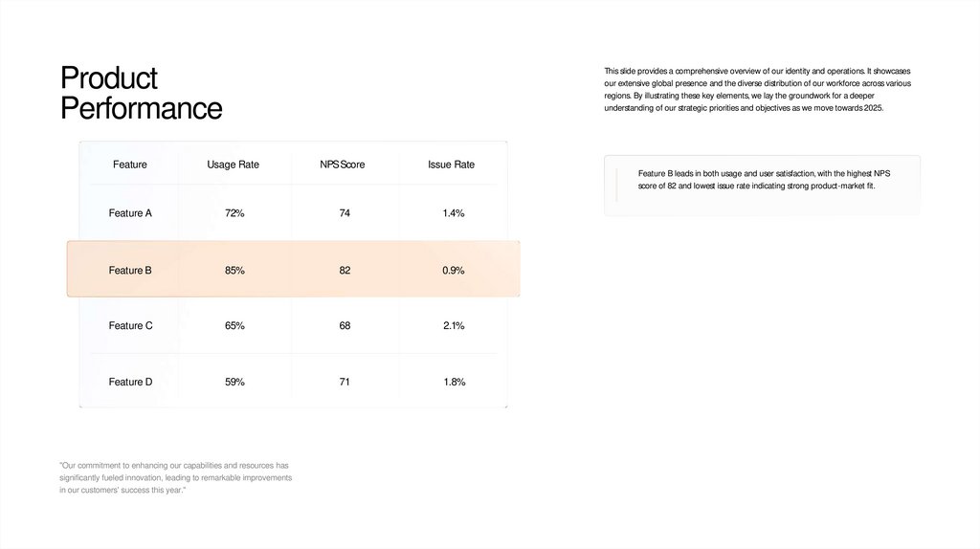Viewport: 980px width, 549px height.
Task: Click Feature C's 2.1% issue rate cell
Action: [454, 326]
